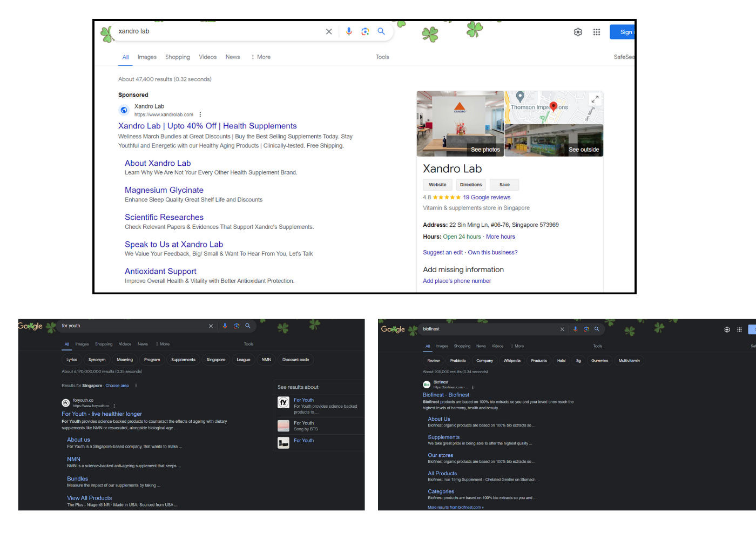Open settings gear in xandro lab window
This screenshot has height=540, width=756.
578,32
